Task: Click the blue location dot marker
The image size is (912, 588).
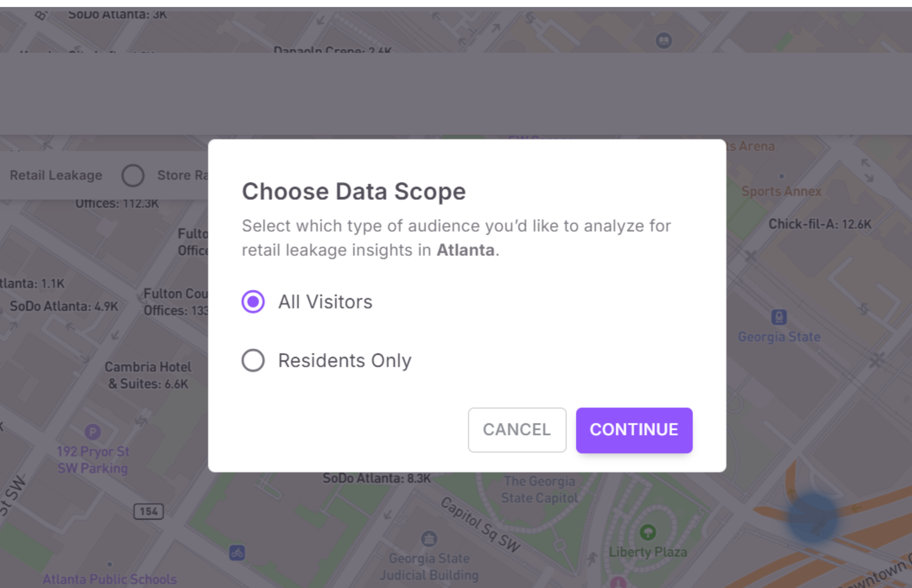Action: tap(813, 517)
